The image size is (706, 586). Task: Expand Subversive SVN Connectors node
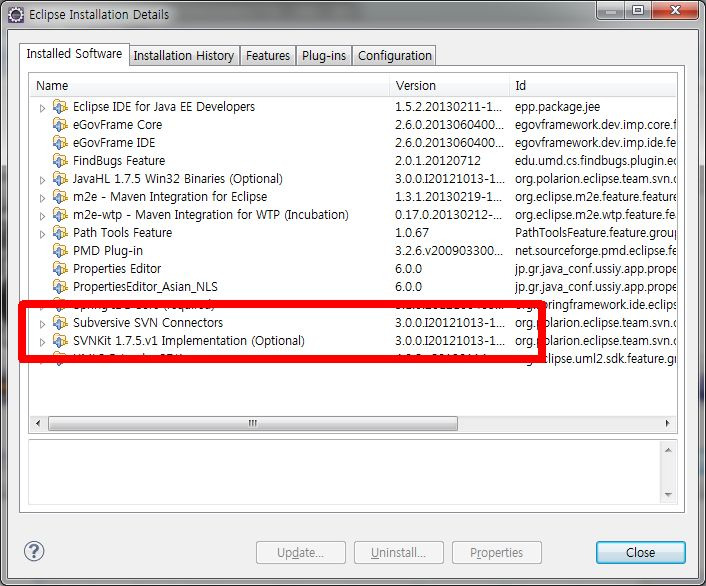click(x=42, y=324)
